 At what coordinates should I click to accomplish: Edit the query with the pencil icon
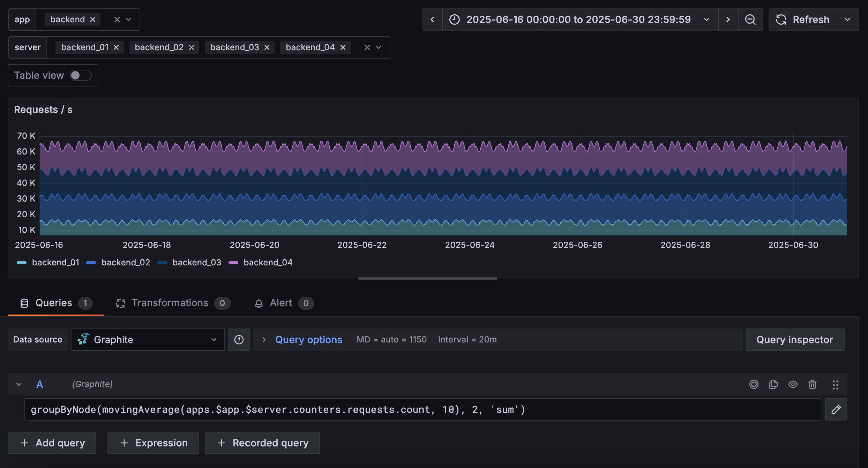(836, 409)
